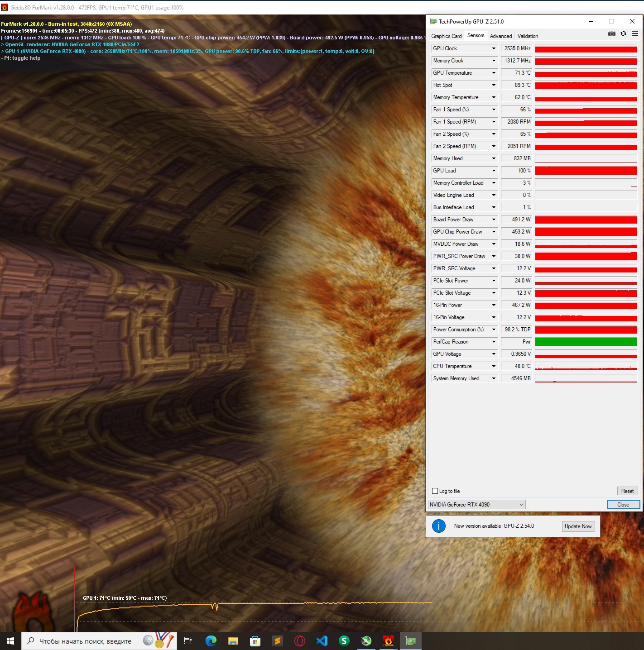Switch to the Graphics Card tab

[446, 36]
